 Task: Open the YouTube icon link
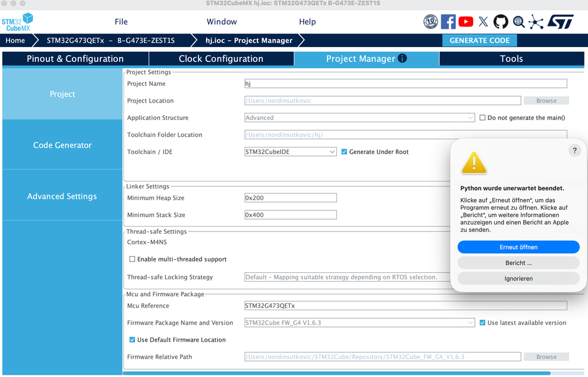pos(466,22)
